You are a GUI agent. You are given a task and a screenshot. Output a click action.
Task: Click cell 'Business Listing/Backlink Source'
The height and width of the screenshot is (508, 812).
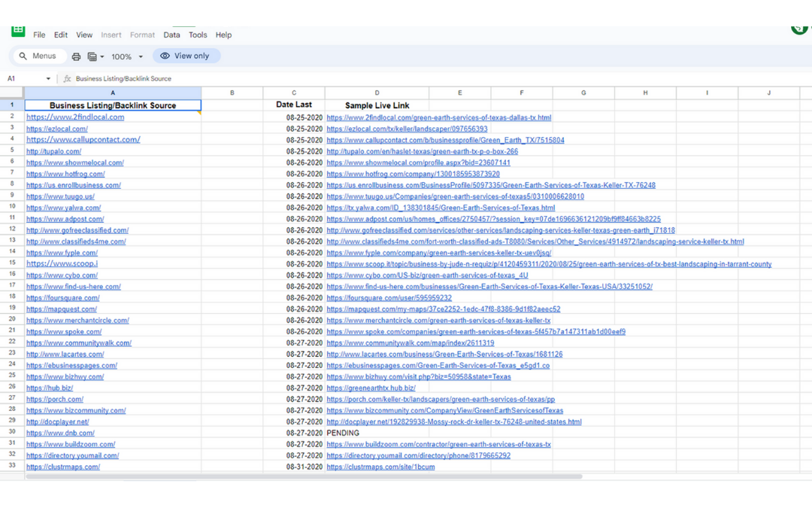coord(113,105)
